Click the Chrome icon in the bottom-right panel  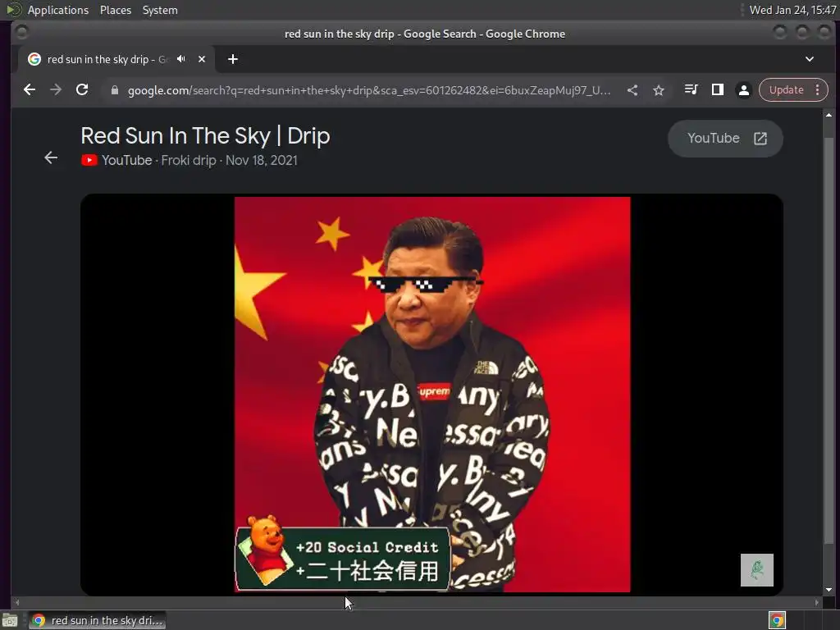point(777,620)
